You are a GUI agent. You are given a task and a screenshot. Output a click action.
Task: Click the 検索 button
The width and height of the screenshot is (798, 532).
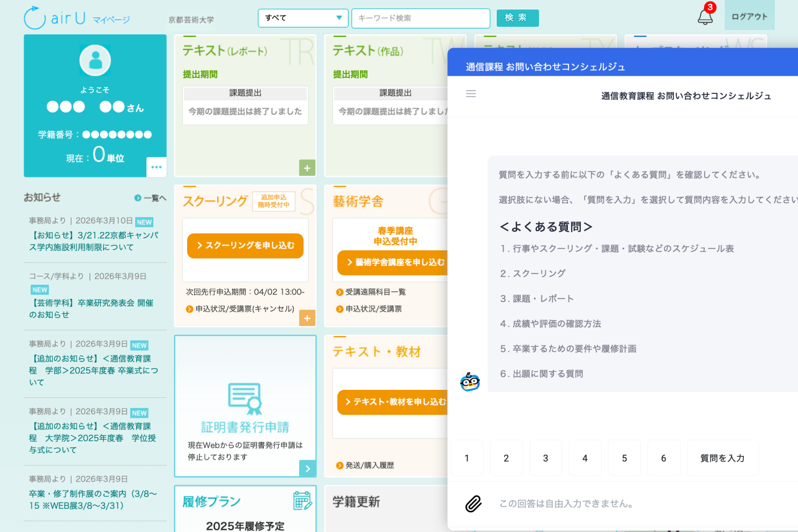(518, 18)
